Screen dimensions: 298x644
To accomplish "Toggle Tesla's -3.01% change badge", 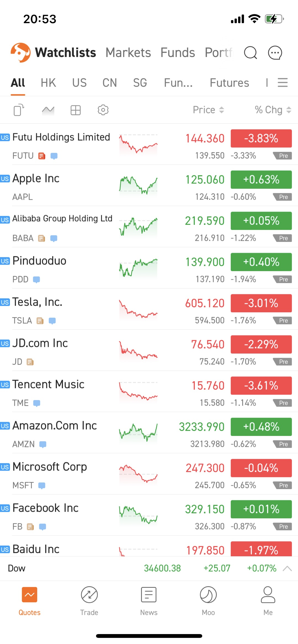I will coord(261,303).
